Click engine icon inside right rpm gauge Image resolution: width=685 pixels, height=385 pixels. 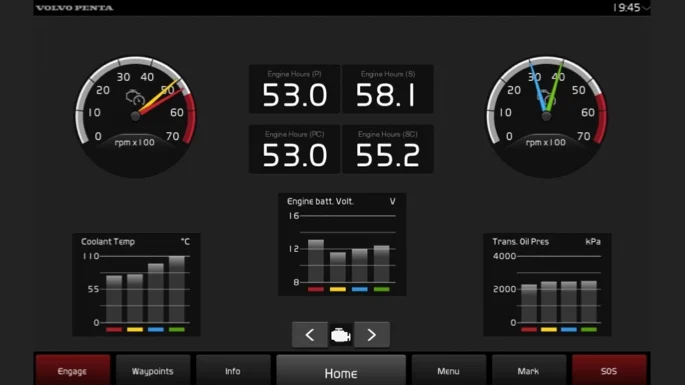tap(546, 97)
